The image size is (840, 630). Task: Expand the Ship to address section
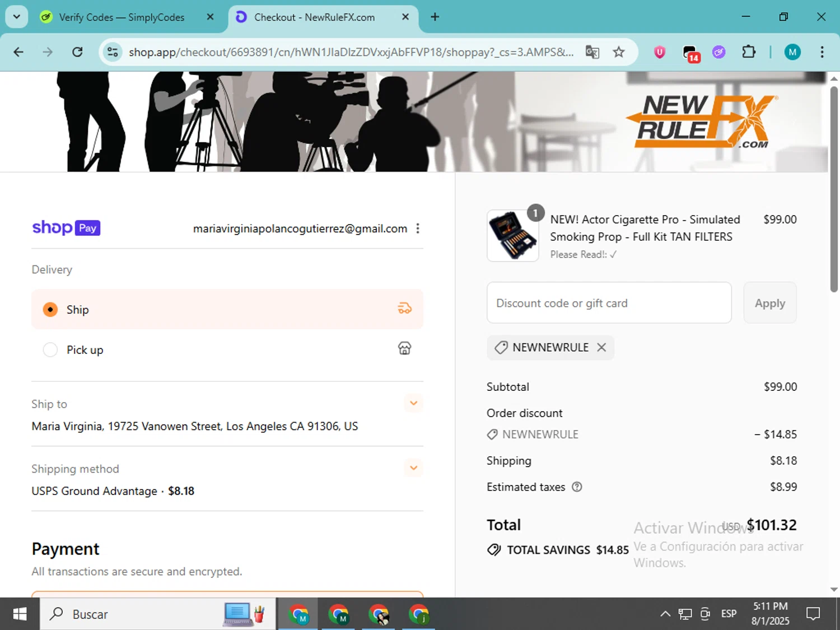coord(414,403)
